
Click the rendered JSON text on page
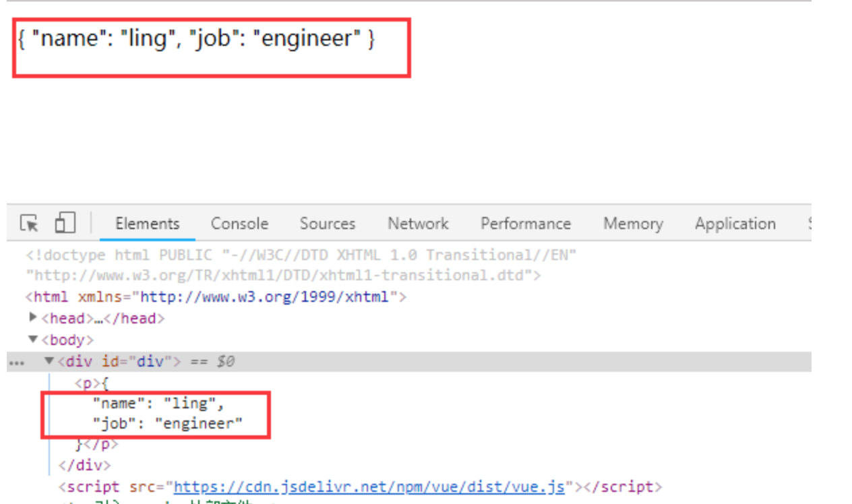pyautogui.click(x=196, y=39)
